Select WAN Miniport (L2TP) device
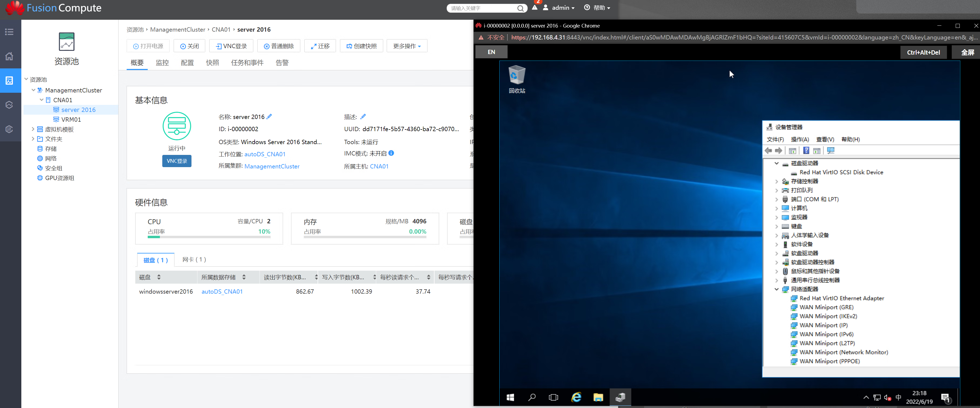980x408 pixels. [x=827, y=343]
